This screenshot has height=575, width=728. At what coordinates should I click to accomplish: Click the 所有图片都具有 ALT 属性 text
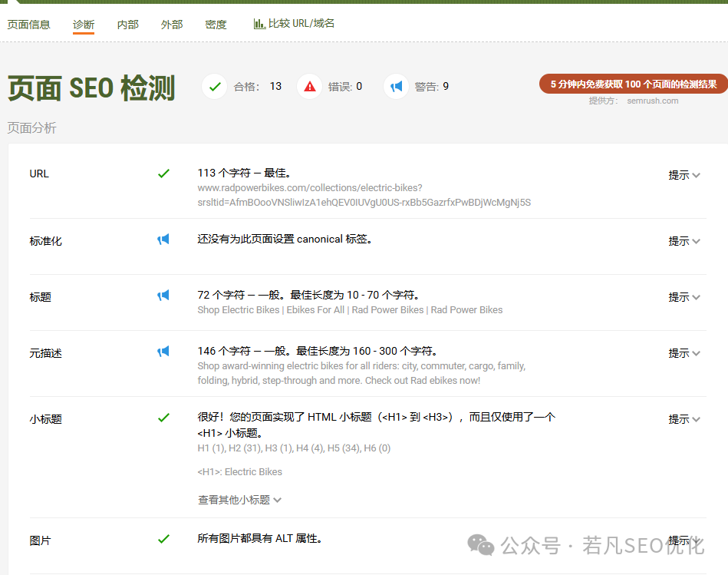(x=259, y=538)
